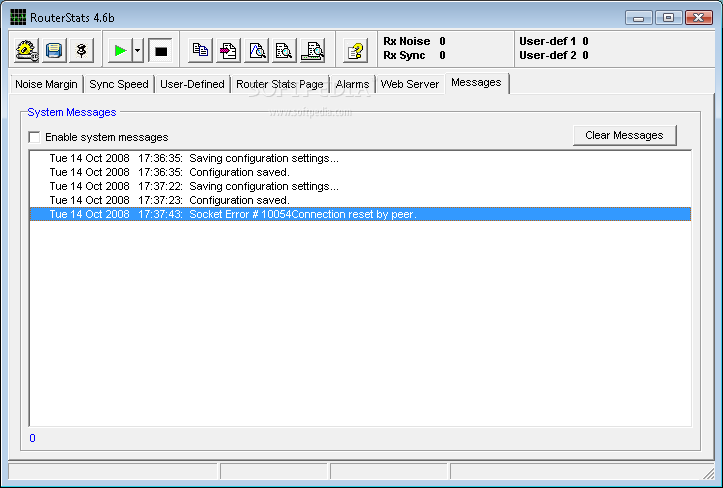Select the 17:36:35 Saving configuration settings row
The width and height of the screenshot is (723, 488).
coord(360,158)
